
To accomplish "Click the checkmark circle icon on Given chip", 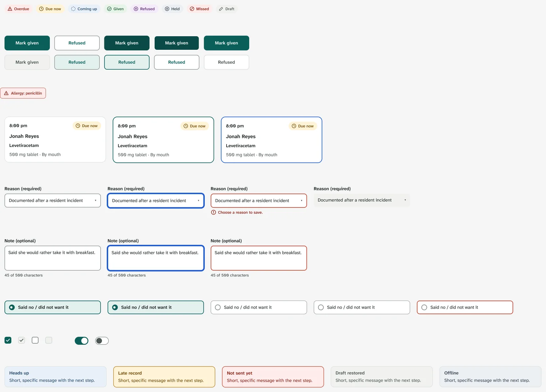I will point(109,9).
